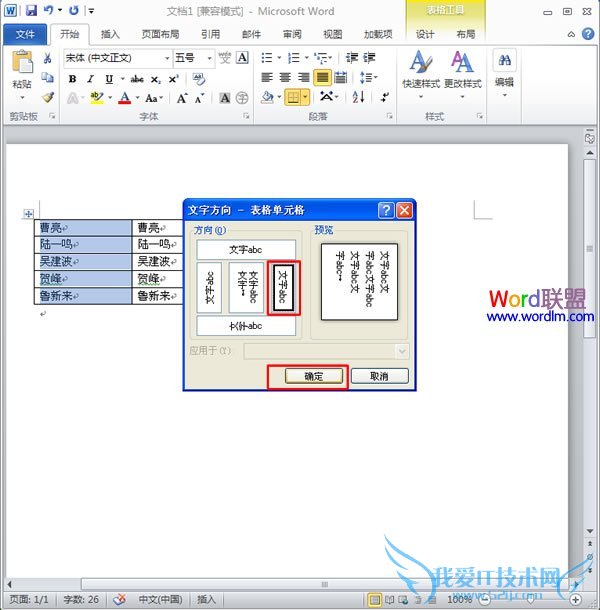Screen dimensions: 600x610
Task: Open the Change Case Aa menu
Action: [154, 98]
